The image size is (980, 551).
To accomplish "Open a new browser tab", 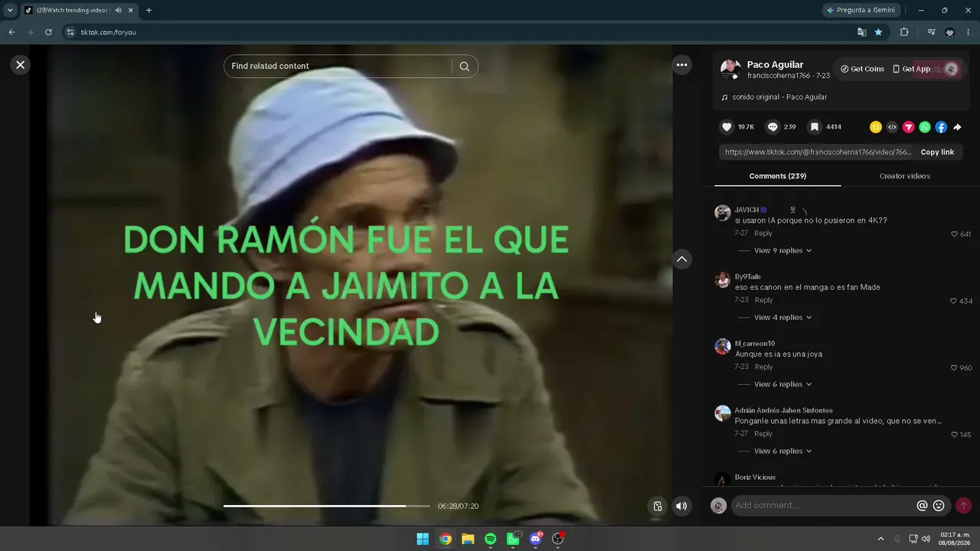I will 149,10.
